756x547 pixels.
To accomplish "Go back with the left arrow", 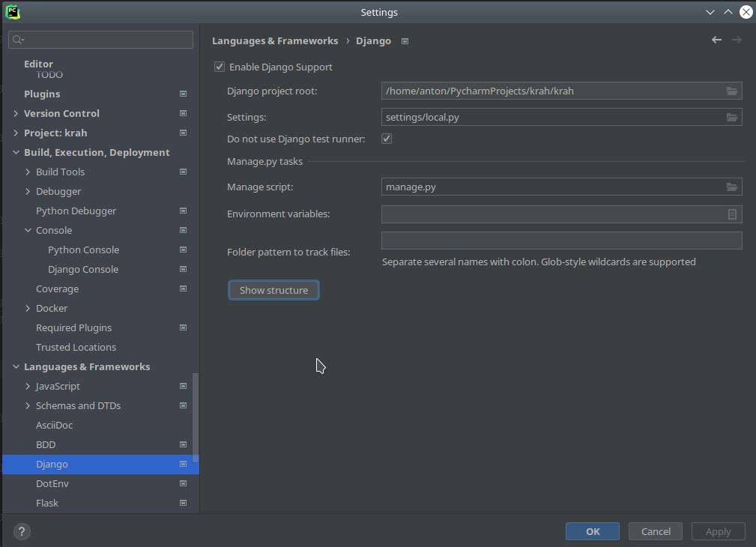I will 716,40.
